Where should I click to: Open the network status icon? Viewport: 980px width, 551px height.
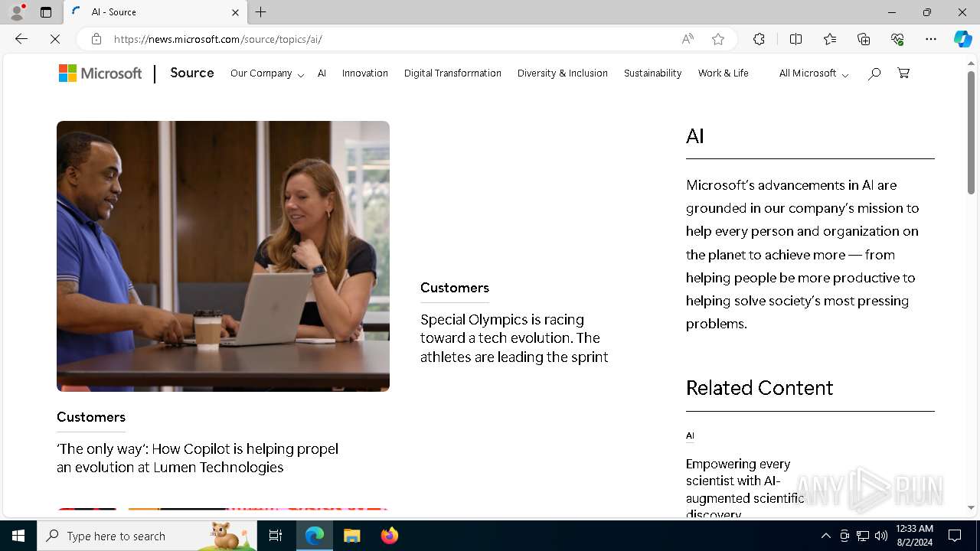(x=863, y=536)
